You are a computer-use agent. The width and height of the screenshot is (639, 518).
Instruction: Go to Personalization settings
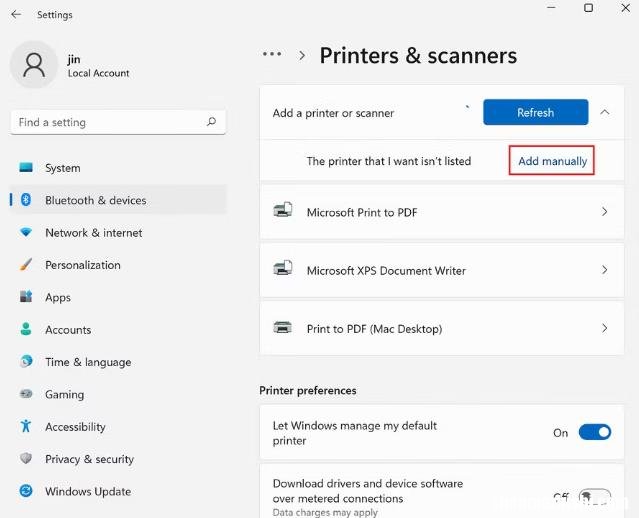118,265
